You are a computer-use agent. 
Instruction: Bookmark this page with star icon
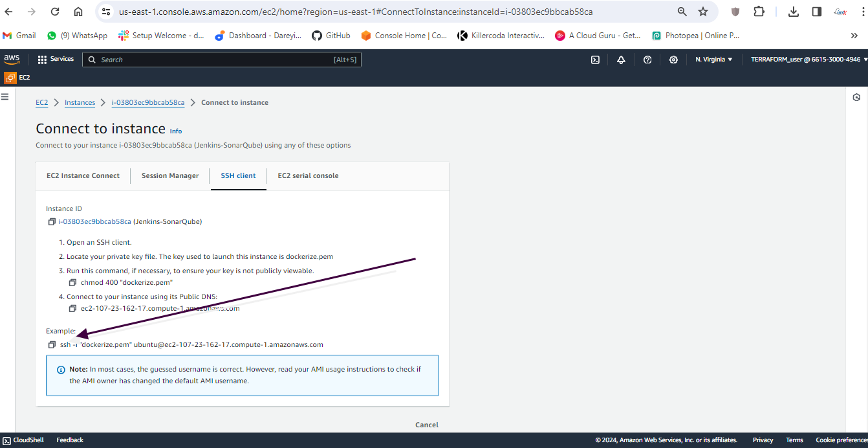703,12
